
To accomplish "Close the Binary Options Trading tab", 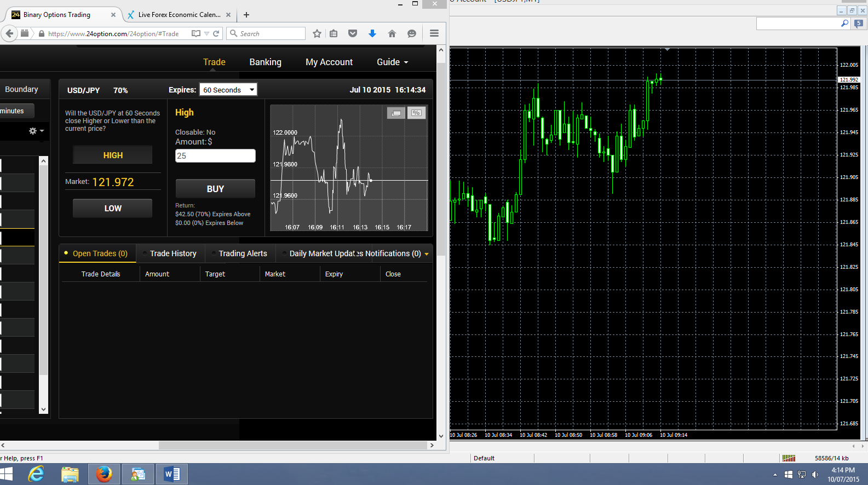I will pyautogui.click(x=113, y=15).
